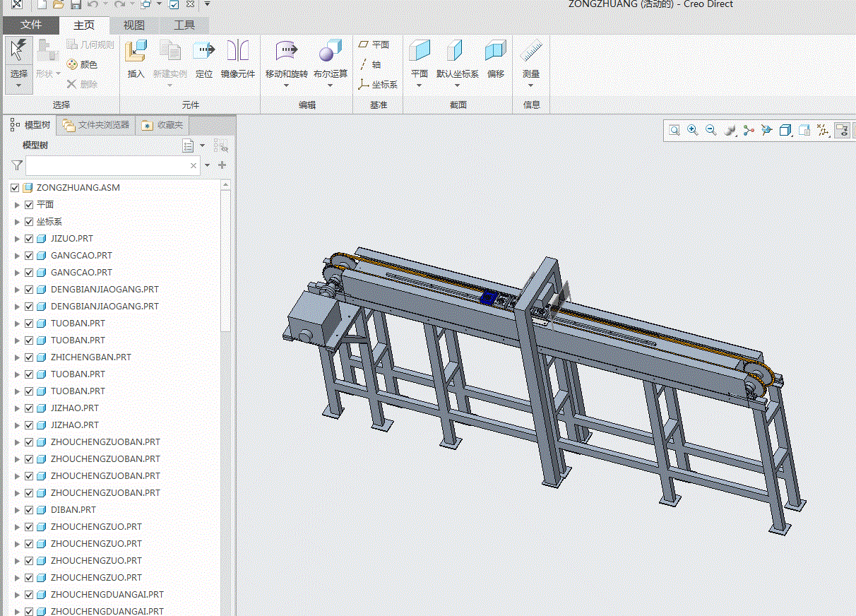Click the 插入 (Insert) component icon
This screenshot has width=856, height=616.
[136, 52]
